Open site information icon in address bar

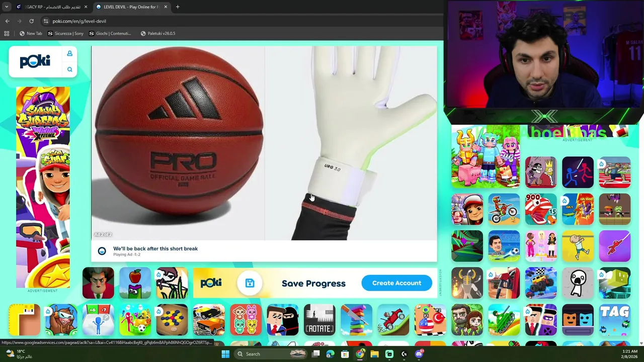tap(46, 21)
